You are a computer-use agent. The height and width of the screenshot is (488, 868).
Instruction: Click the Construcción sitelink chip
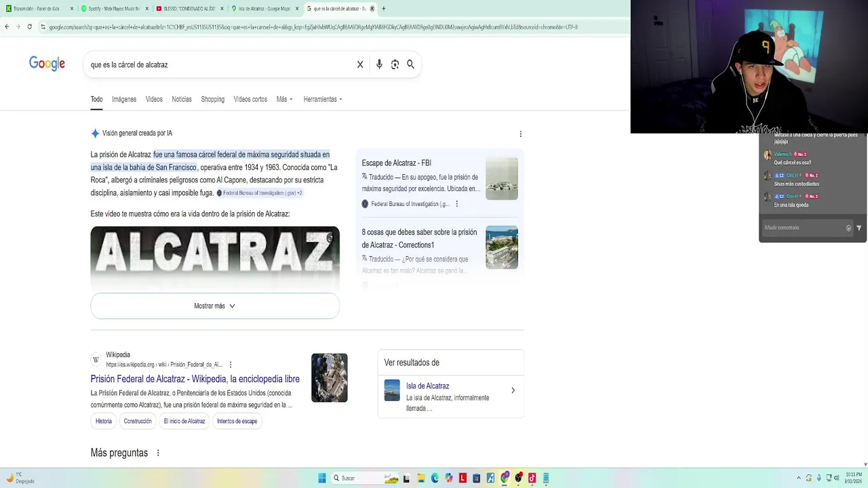point(138,421)
